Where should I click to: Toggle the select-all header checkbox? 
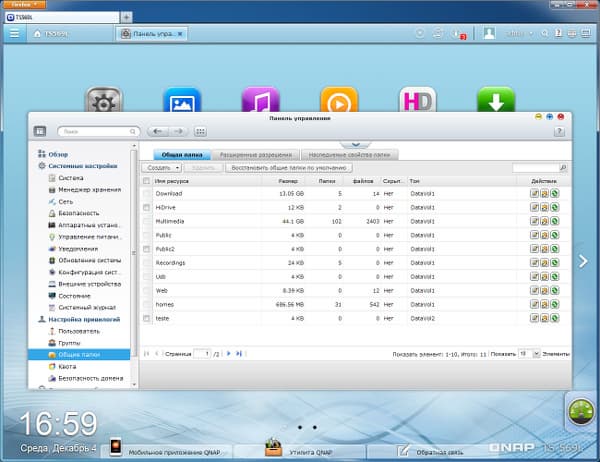pos(147,181)
